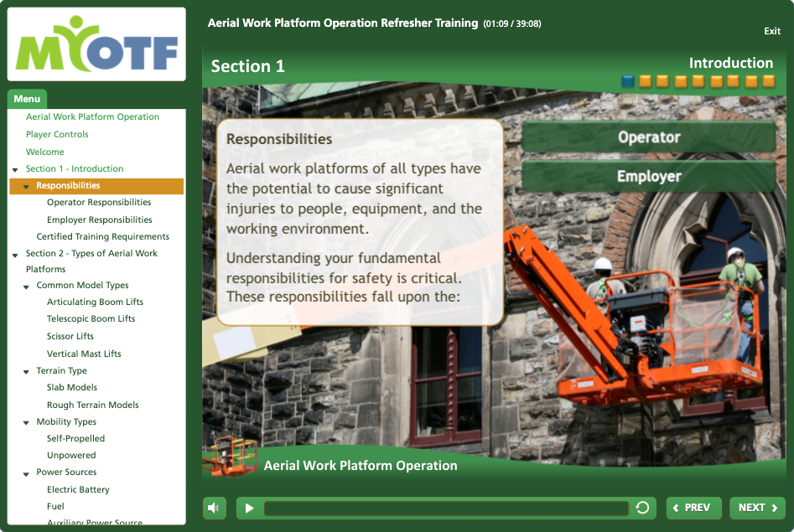Open Unpowered entry
Screen dimensions: 794x532
[x=71, y=455]
